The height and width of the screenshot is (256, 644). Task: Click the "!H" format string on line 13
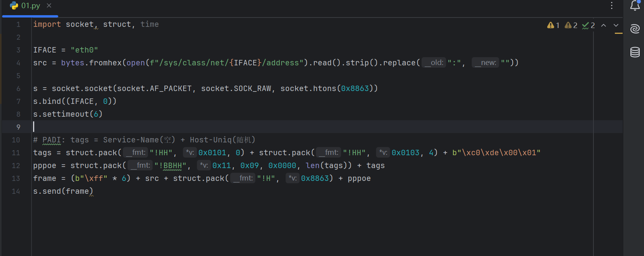coord(266,178)
